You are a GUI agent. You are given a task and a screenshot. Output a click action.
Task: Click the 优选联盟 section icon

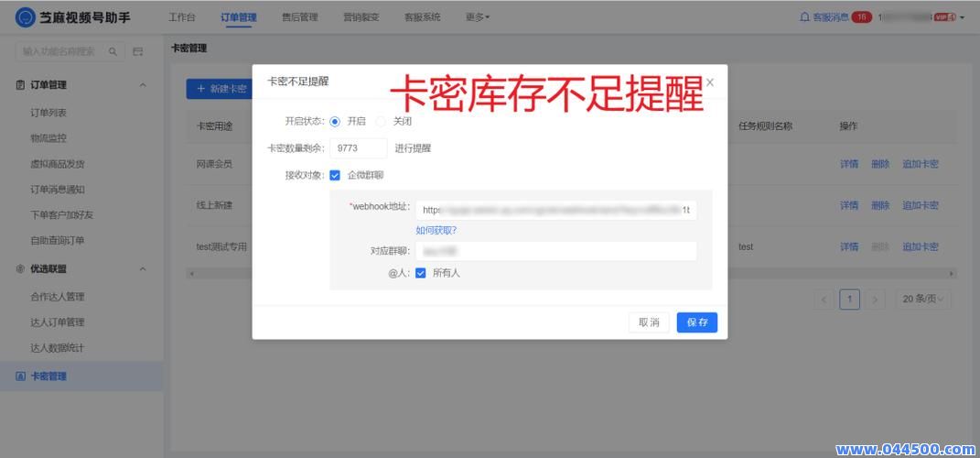tap(20, 269)
